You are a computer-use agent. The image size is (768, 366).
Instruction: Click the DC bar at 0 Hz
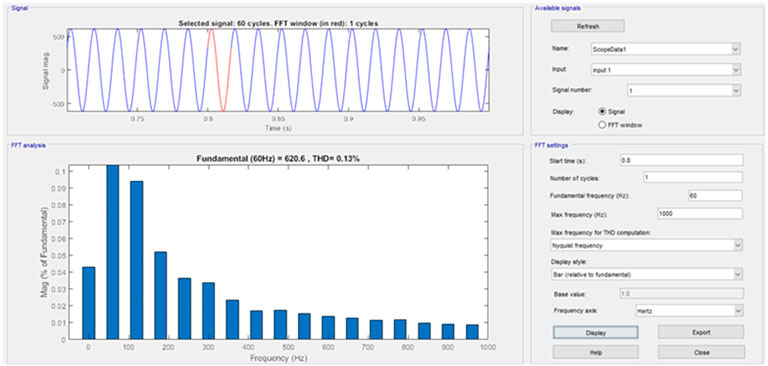89,303
